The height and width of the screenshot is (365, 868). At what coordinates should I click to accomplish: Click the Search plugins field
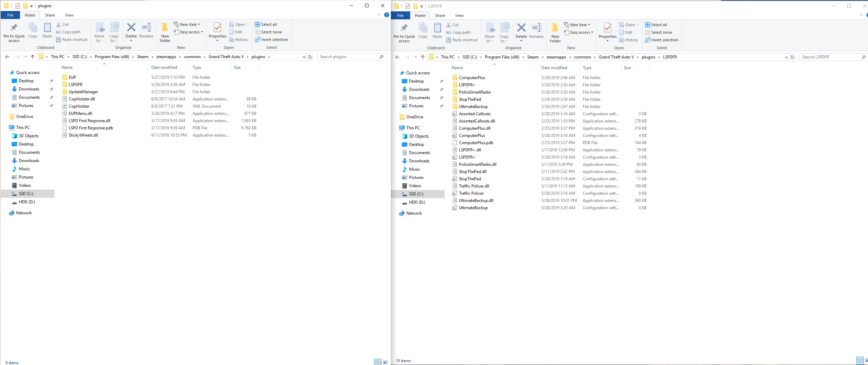click(x=351, y=57)
